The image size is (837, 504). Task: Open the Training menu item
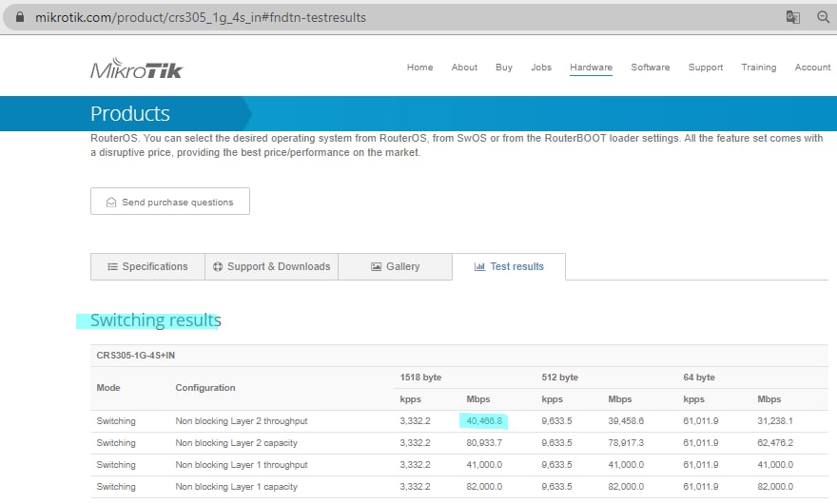coord(759,68)
